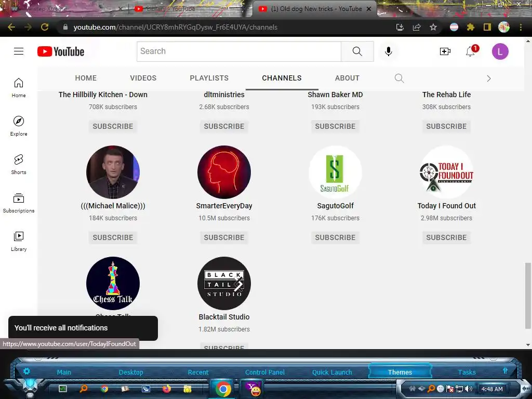Subscribe to SmarterEveryDay
The height and width of the screenshot is (399, 532).
coord(224,237)
